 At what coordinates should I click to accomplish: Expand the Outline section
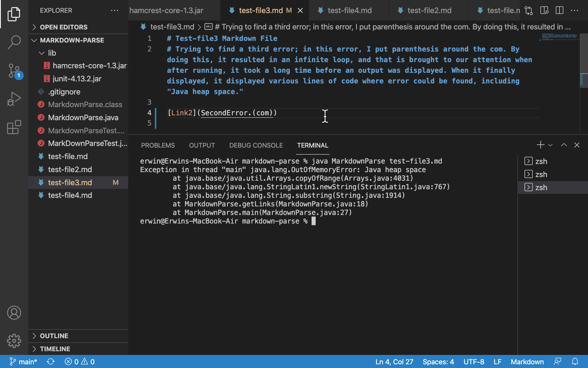(x=78, y=336)
